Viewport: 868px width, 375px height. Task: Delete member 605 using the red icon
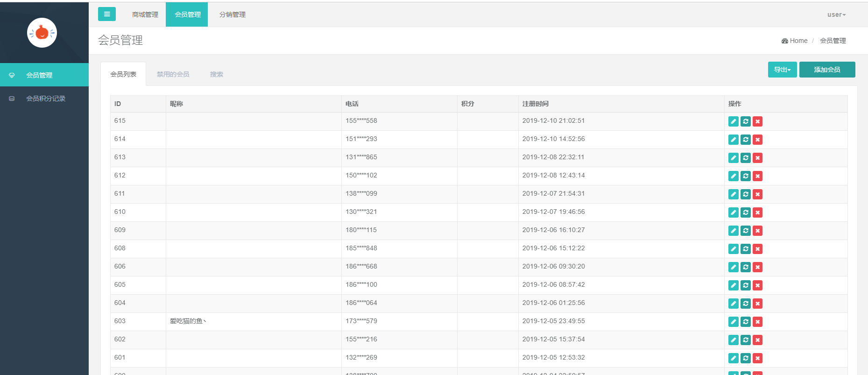(x=758, y=285)
